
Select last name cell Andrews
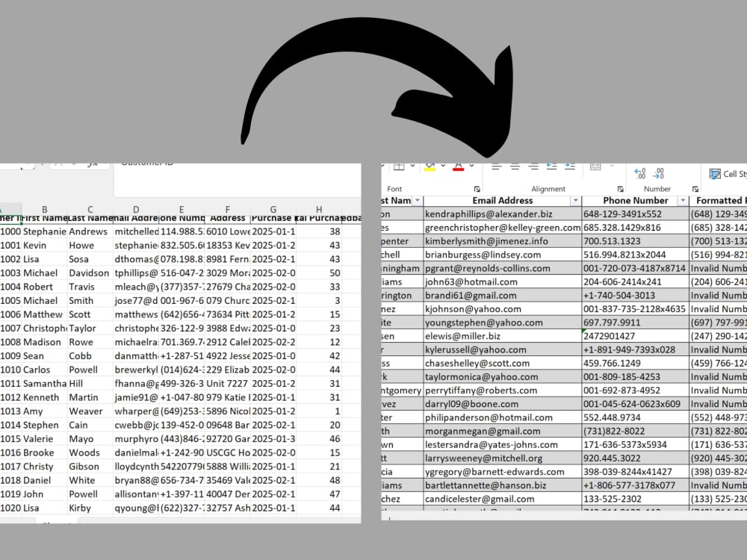tap(90, 231)
